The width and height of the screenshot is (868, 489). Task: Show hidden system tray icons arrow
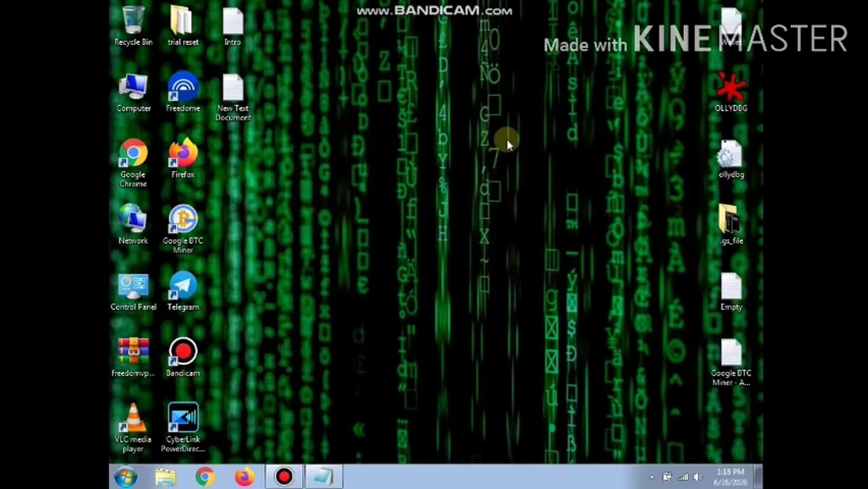pos(652,477)
